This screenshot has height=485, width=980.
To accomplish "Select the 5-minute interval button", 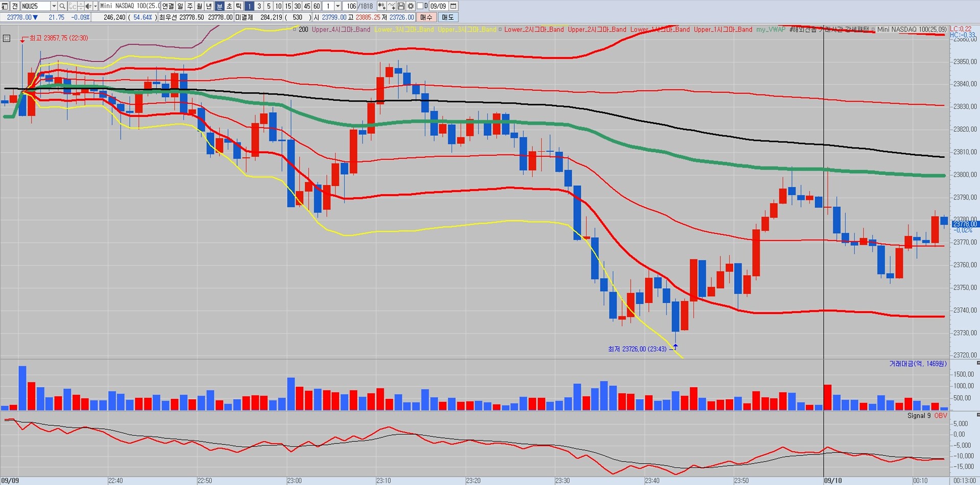I will (x=269, y=6).
